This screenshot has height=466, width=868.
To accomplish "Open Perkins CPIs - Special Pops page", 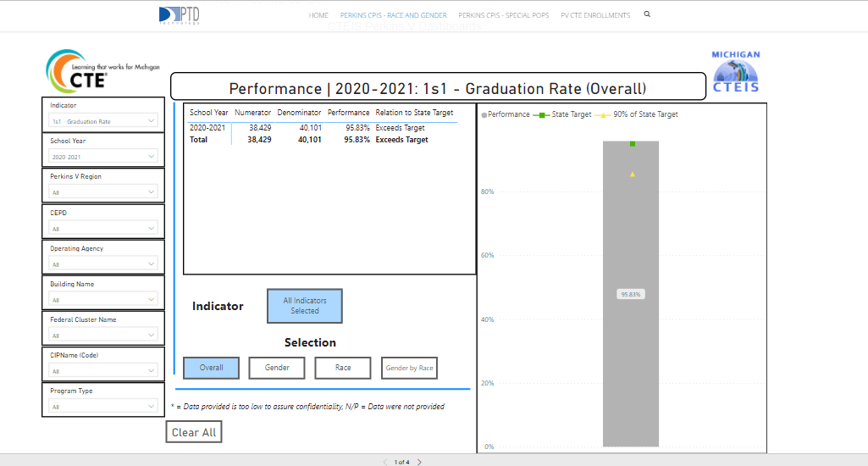I will point(503,15).
